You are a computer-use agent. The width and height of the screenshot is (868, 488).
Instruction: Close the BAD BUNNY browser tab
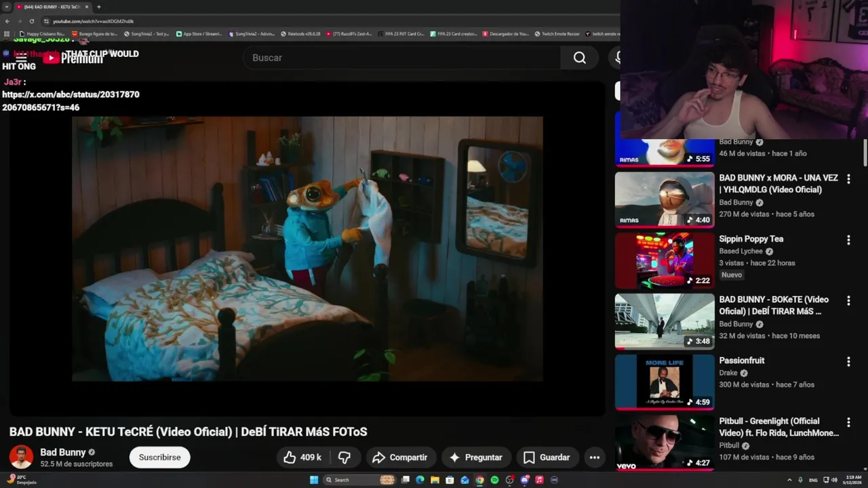pos(87,7)
